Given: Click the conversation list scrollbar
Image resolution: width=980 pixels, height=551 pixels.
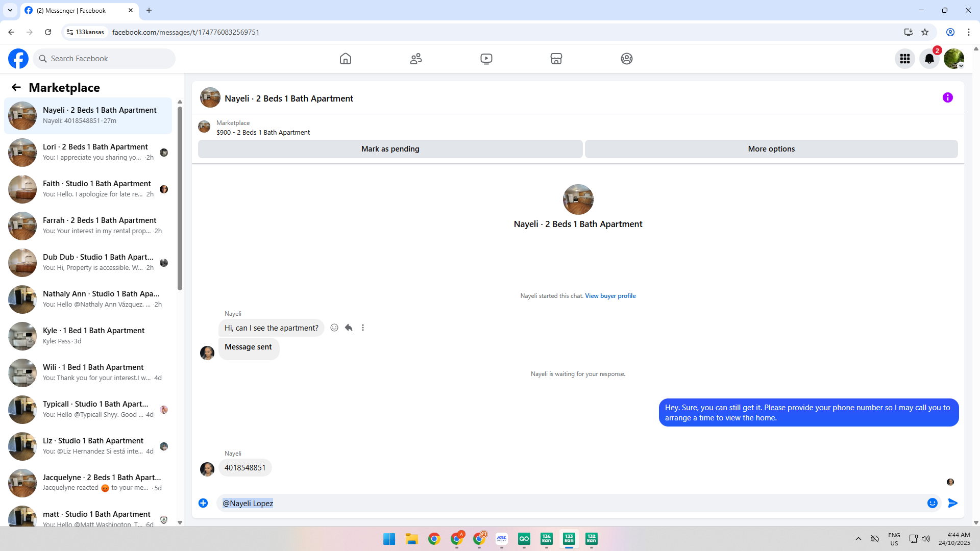Looking at the screenshot, I should 180,198.
